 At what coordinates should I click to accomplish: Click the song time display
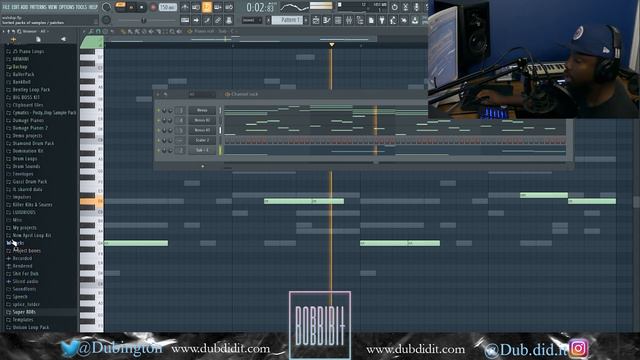(x=261, y=7)
